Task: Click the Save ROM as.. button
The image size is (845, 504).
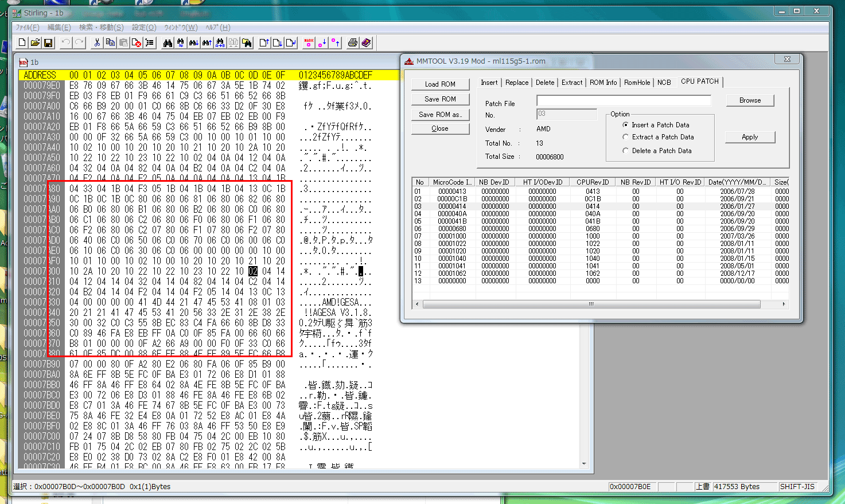Action: [441, 115]
